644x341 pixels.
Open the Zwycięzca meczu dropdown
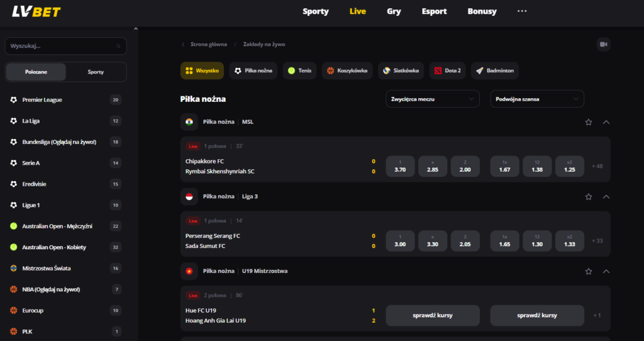(433, 99)
